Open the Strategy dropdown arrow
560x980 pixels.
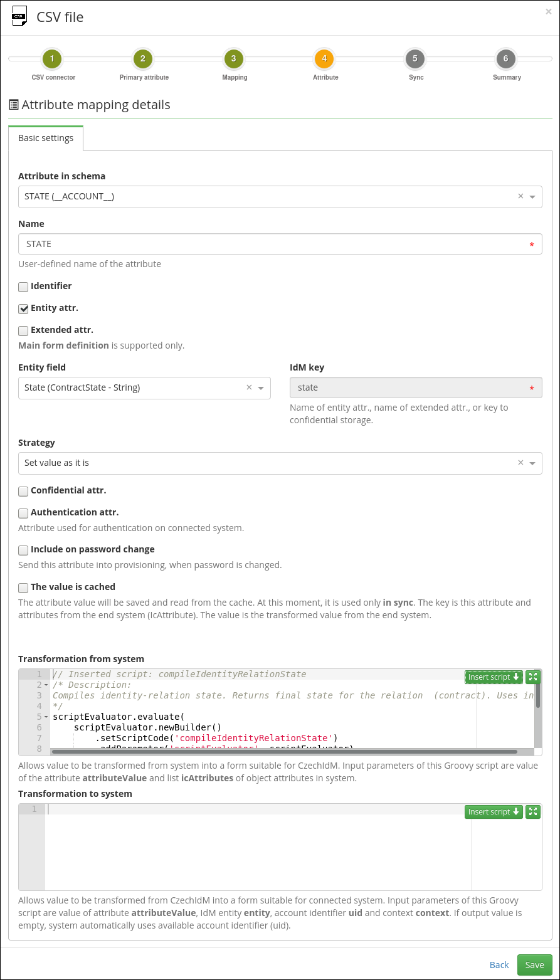coord(532,463)
